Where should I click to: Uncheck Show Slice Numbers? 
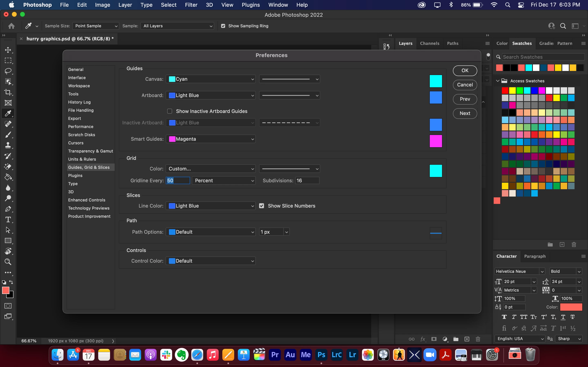tap(262, 206)
